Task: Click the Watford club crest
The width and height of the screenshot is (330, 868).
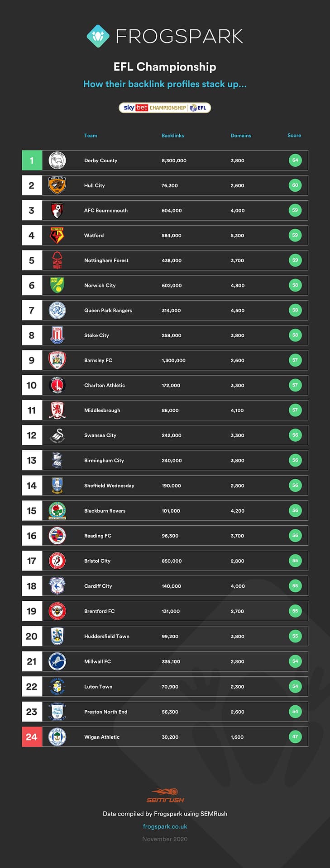Action: [57, 236]
